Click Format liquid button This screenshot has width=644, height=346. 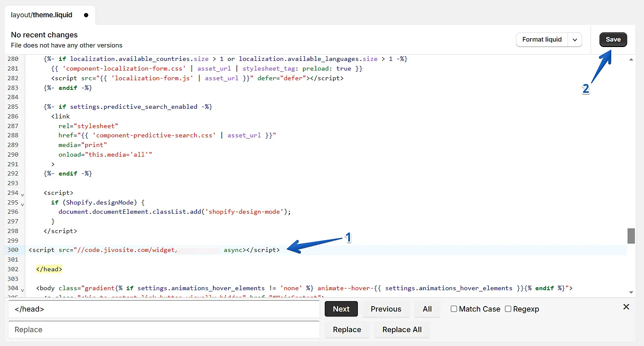coord(541,39)
